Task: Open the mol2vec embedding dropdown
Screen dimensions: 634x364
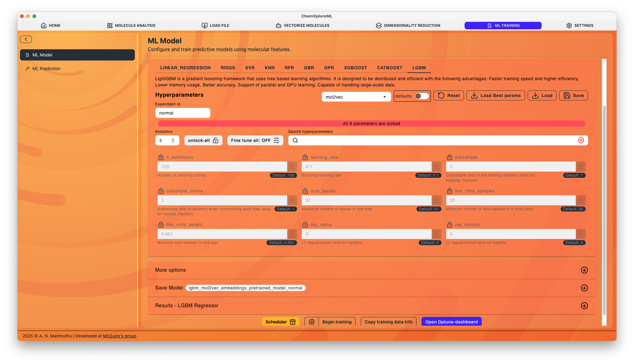Action: pyautogui.click(x=356, y=97)
